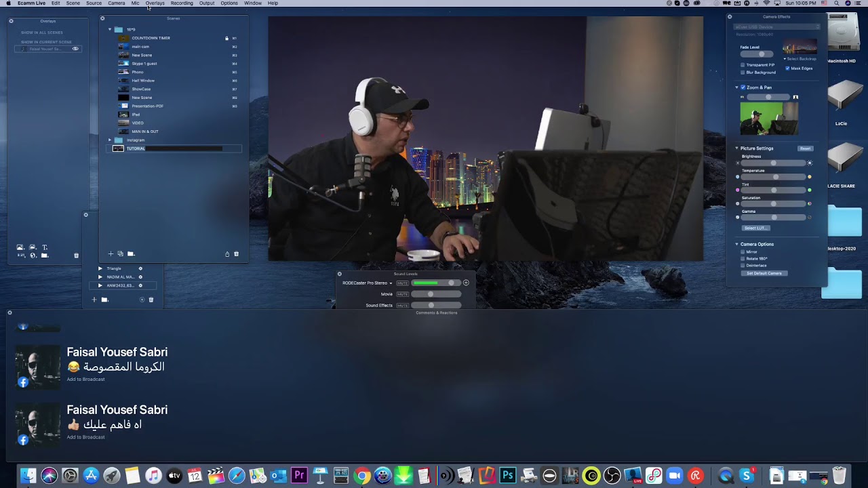This screenshot has width=868, height=488.
Task: Click the Zoom & Pan camera preview thumbnail
Action: (769, 119)
